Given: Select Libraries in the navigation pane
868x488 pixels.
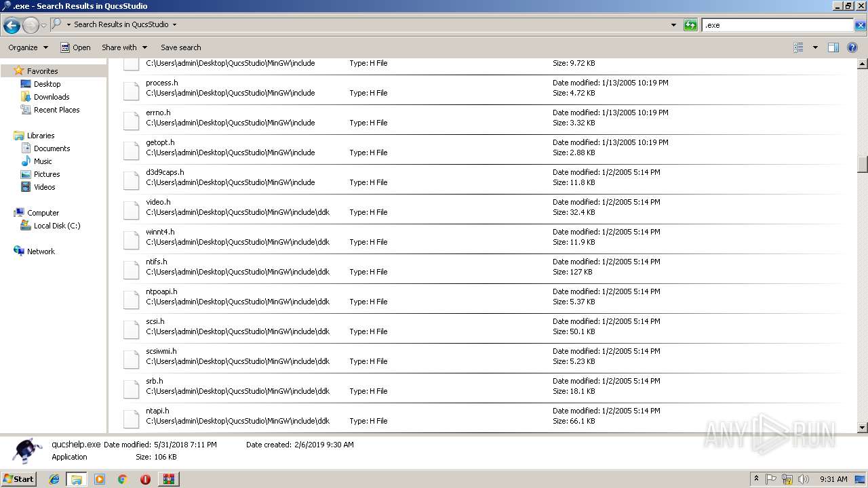Looking at the screenshot, I should coord(40,136).
